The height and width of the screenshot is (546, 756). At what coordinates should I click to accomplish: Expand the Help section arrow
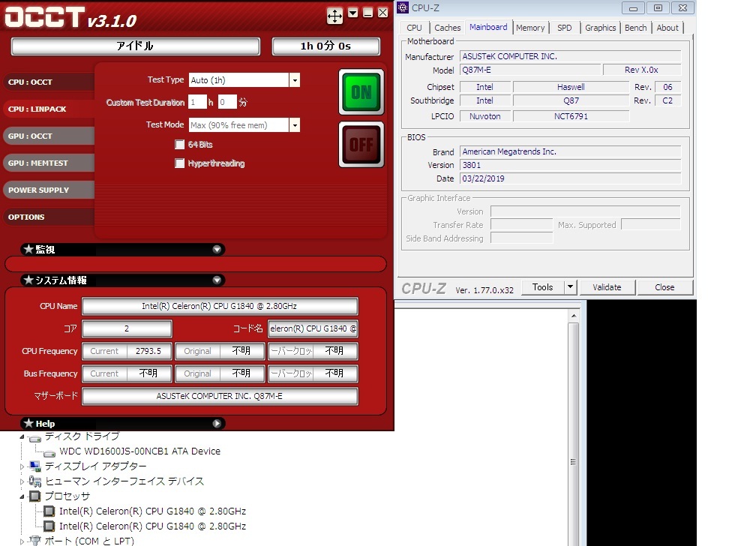tap(217, 424)
